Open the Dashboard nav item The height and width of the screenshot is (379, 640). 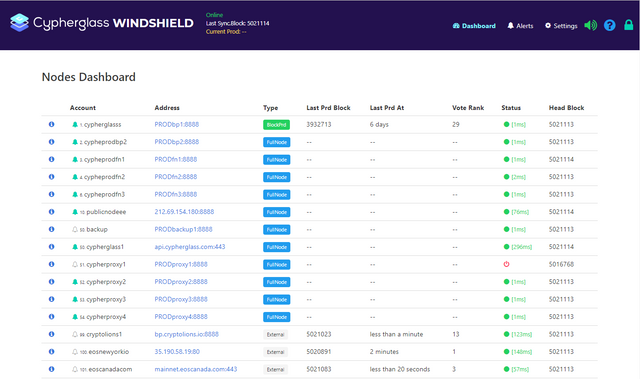[x=474, y=26]
